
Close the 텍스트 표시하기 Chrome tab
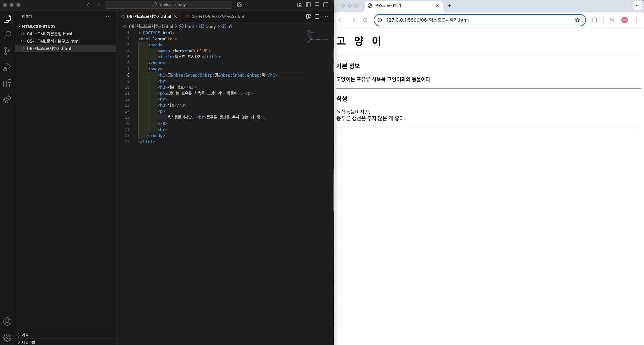click(437, 6)
